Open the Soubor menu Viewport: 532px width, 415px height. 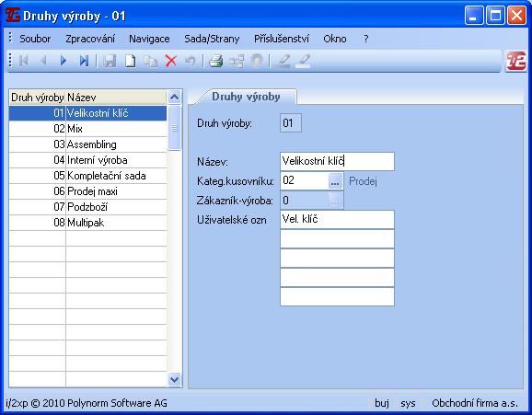pyautogui.click(x=35, y=39)
